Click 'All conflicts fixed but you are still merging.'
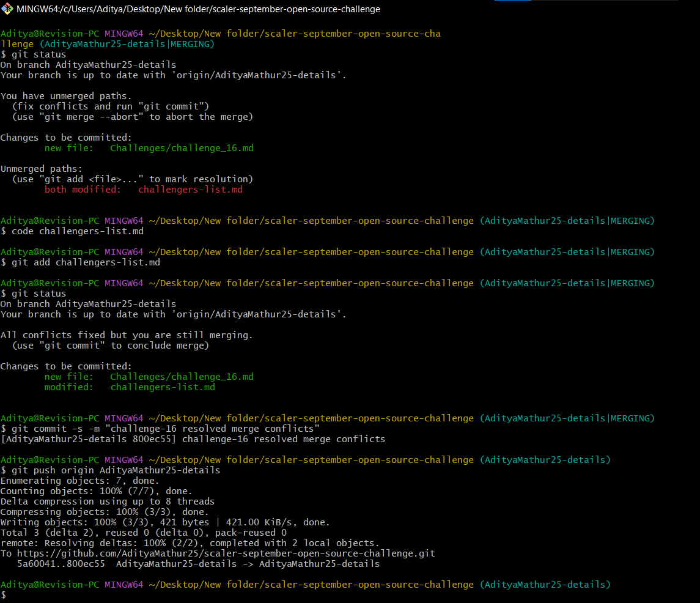The width and height of the screenshot is (700, 603). point(127,335)
